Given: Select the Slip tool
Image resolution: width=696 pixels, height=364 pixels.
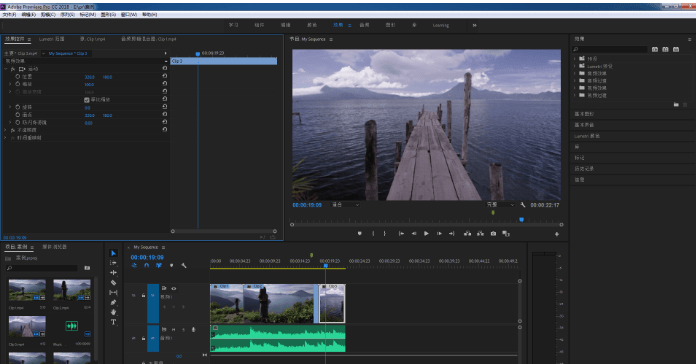Looking at the screenshot, I should [114, 293].
